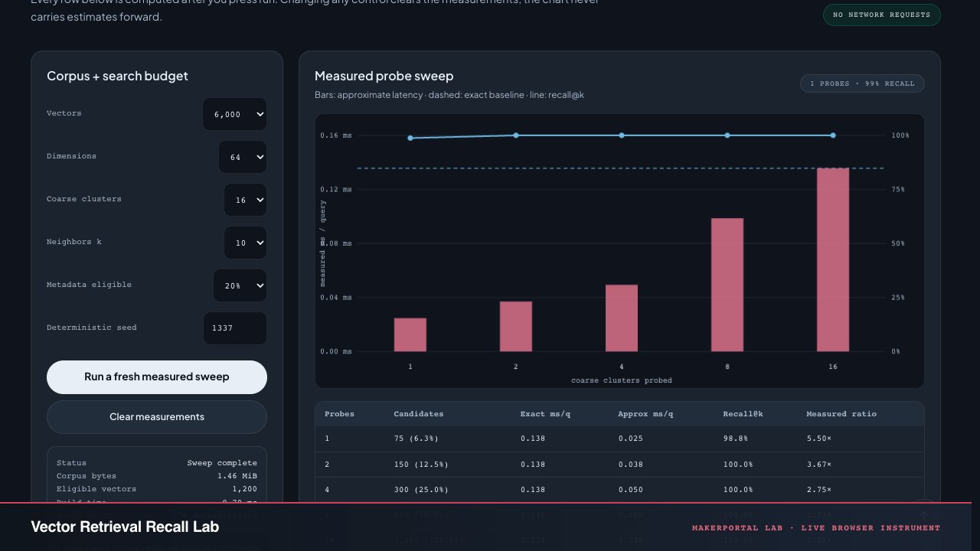This screenshot has width=980, height=551.
Task: Click Clear measurements button
Action: (157, 417)
